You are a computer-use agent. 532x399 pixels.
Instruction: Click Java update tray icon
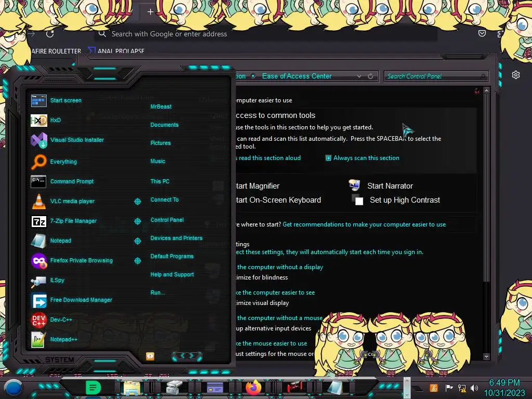[x=434, y=388]
